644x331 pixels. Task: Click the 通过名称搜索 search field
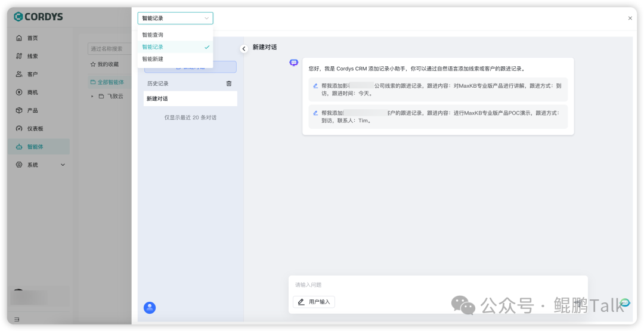click(x=109, y=48)
